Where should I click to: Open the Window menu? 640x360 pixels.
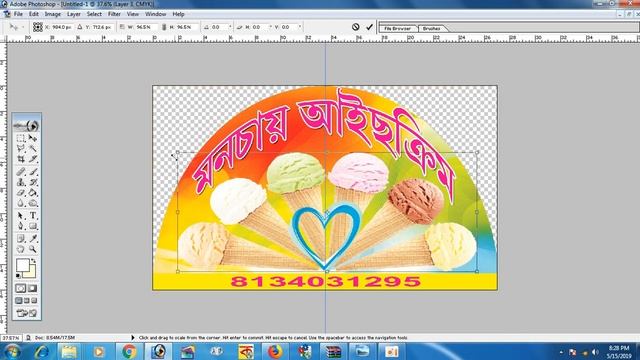pos(156,14)
